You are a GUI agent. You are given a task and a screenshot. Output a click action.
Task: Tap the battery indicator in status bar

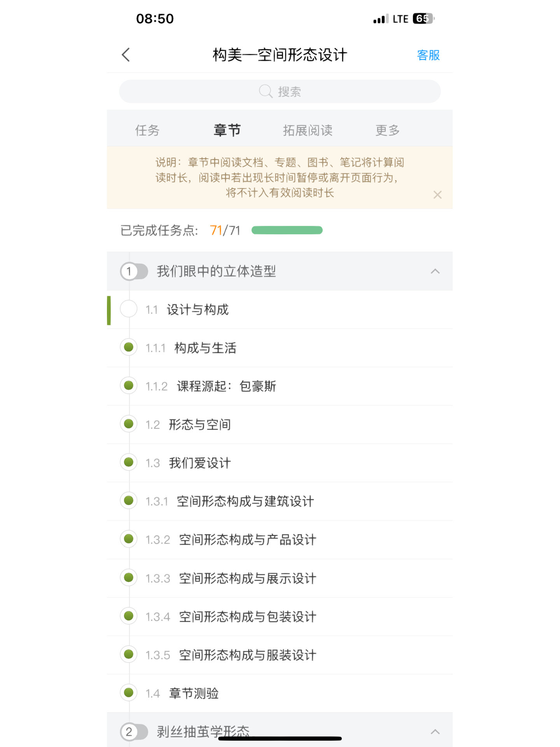424,18
